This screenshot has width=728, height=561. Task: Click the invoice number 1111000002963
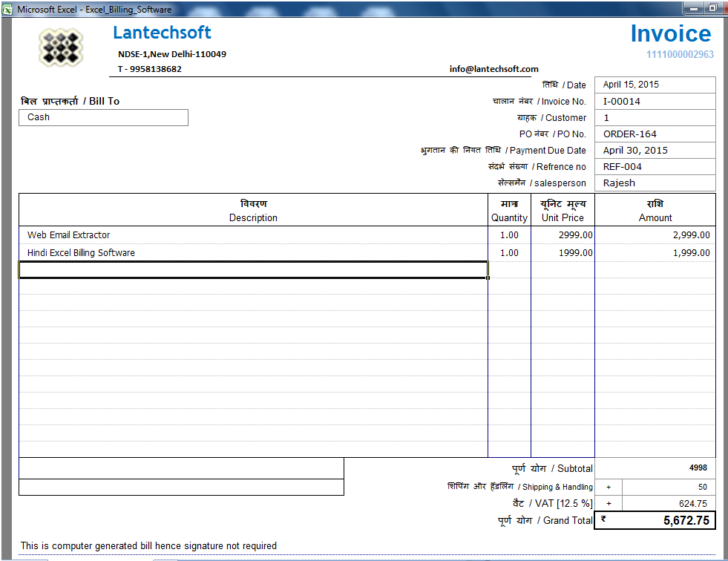(x=680, y=54)
